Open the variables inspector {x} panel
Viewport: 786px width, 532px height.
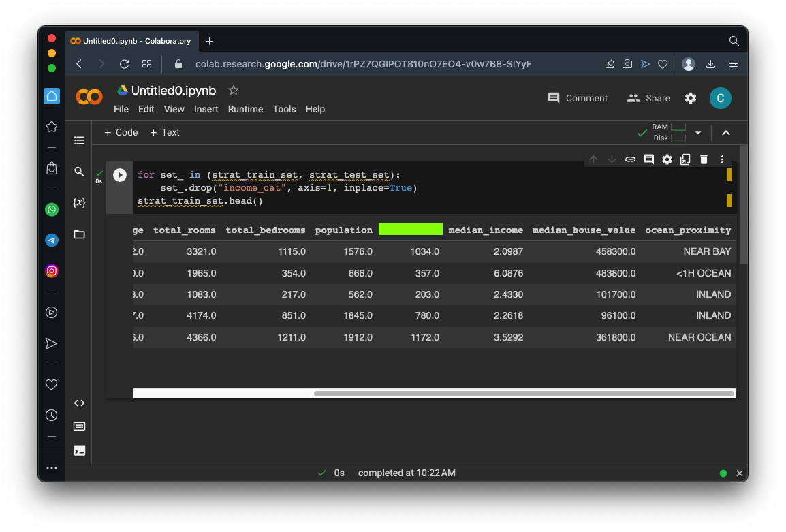[79, 203]
